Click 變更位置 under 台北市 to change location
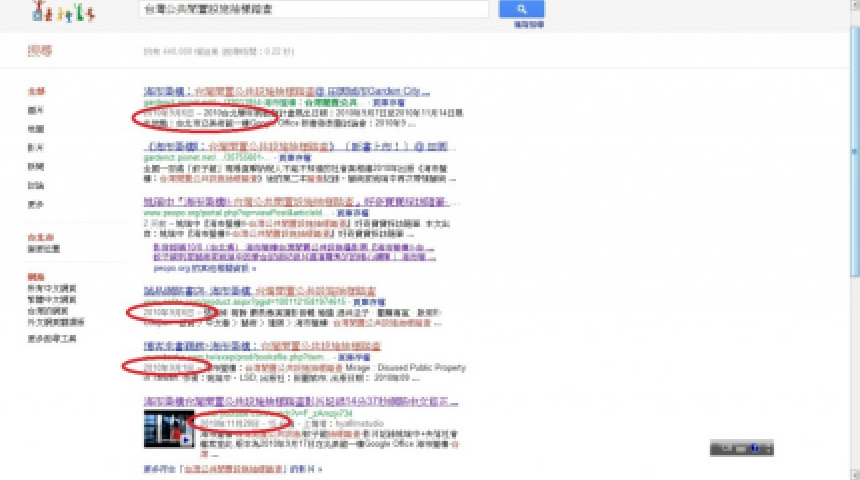This screenshot has width=860, height=480. click(x=44, y=248)
